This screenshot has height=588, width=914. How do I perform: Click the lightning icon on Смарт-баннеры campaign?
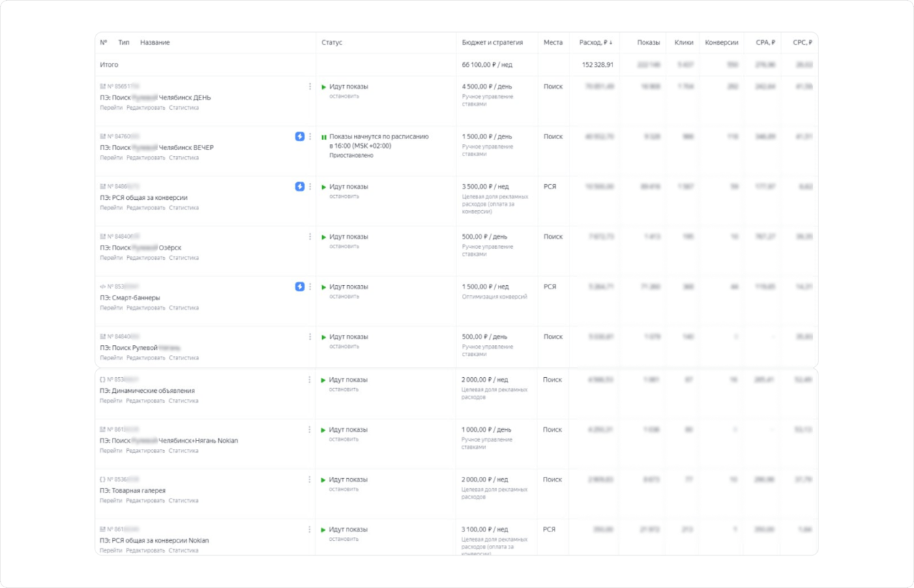299,286
